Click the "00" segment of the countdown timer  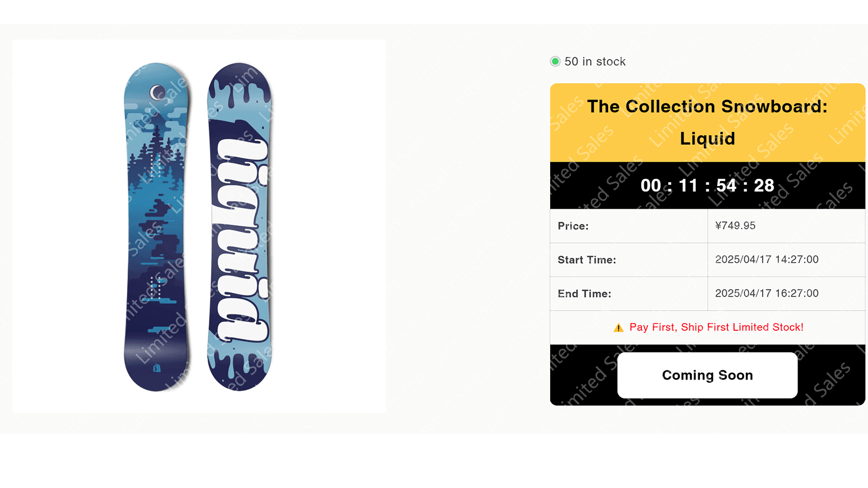(x=650, y=185)
